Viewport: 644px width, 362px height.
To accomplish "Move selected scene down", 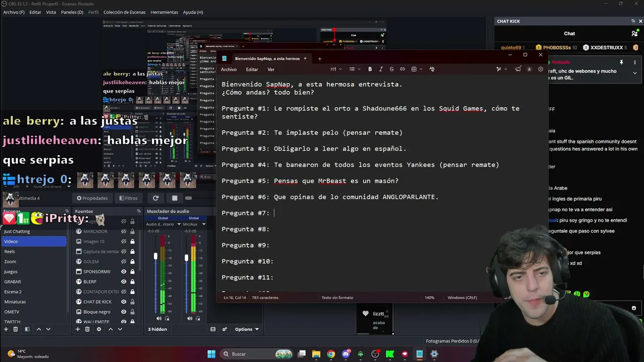I will [48, 329].
